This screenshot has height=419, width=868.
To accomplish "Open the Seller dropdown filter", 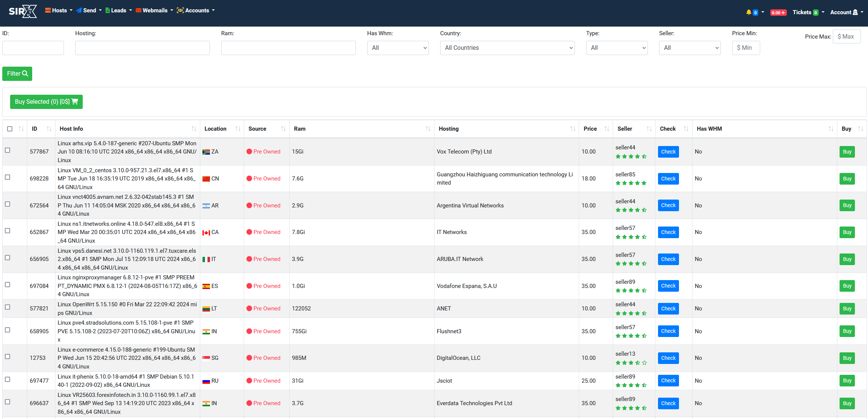I will coord(690,48).
